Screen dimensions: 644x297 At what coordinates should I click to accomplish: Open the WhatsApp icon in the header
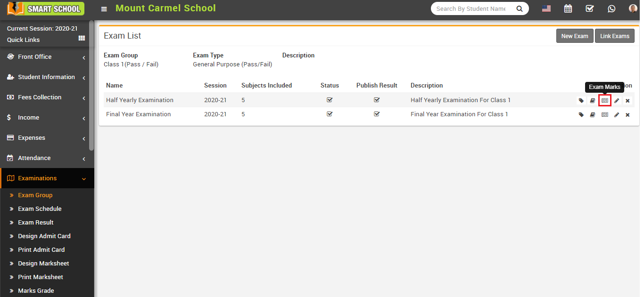(x=611, y=8)
